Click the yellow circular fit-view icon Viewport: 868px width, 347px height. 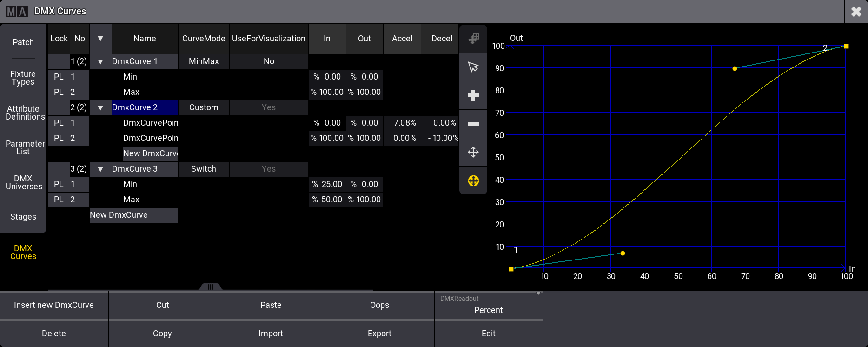[473, 180]
